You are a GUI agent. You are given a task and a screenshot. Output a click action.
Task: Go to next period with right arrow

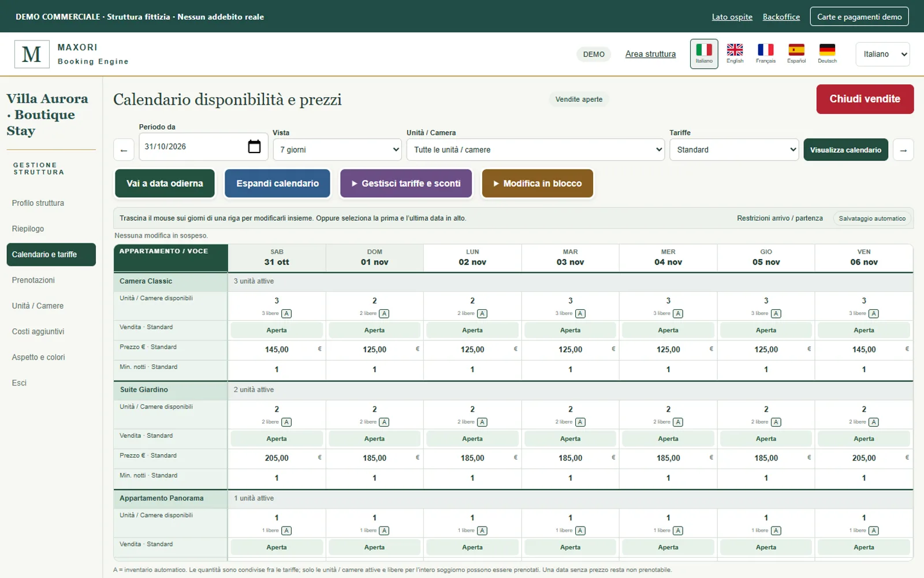point(903,150)
